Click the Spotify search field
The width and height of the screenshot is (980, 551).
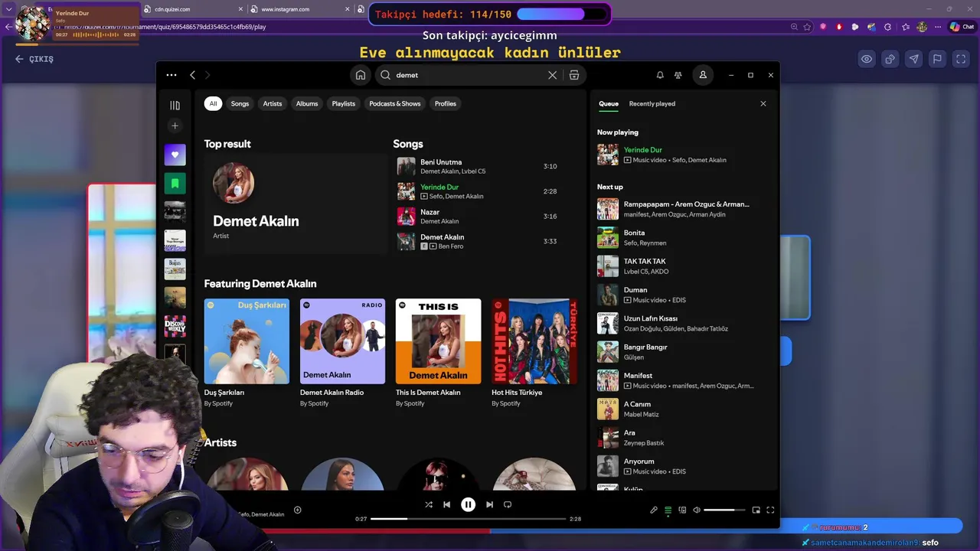(x=469, y=75)
